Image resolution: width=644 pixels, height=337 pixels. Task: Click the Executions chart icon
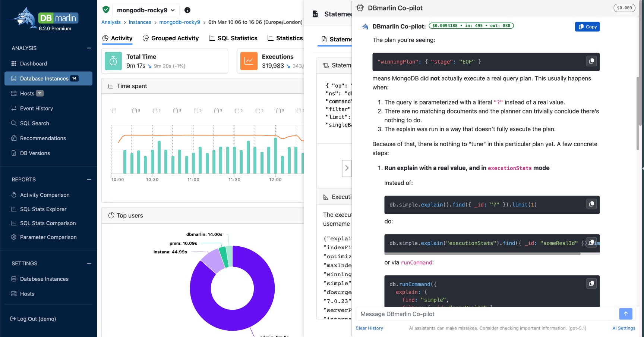(249, 61)
